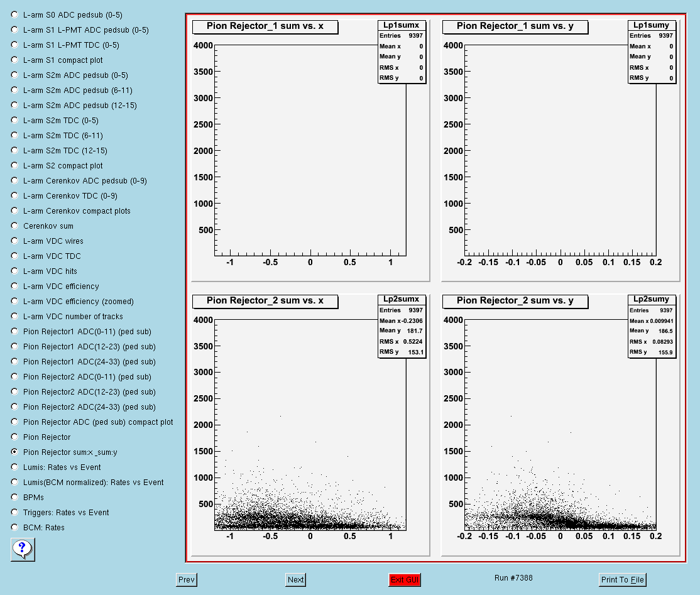
Task: Select the Lp2sumx statistics box
Action: (402, 326)
